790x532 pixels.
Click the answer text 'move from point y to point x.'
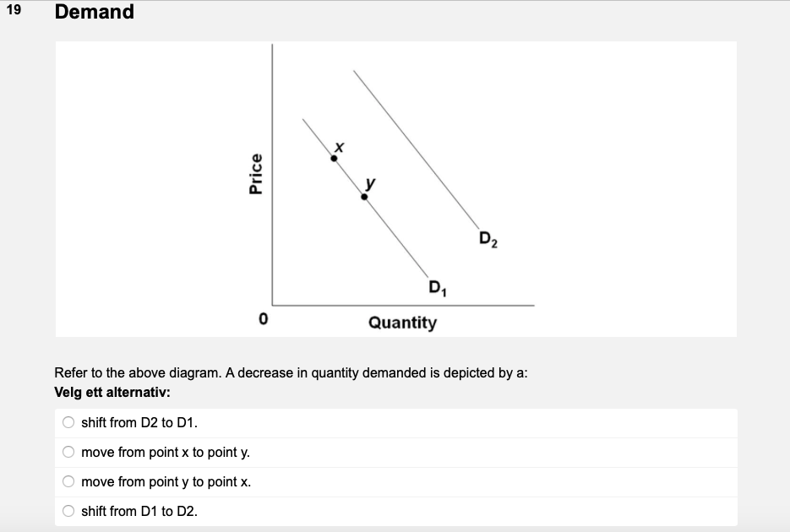(x=166, y=482)
